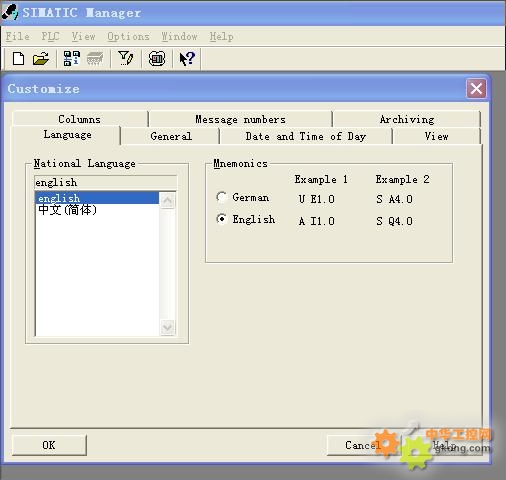Open the Options menu
The width and height of the screenshot is (506, 480).
(128, 36)
